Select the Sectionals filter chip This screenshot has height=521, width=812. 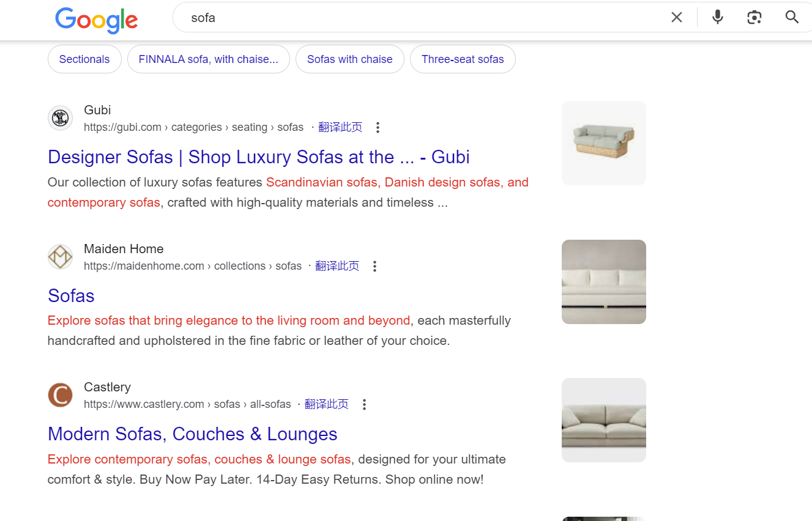coord(84,59)
